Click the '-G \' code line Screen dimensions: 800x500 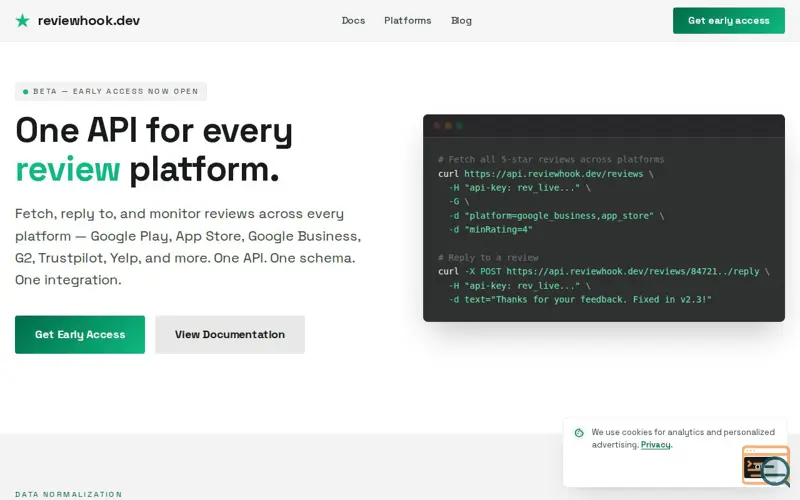(x=459, y=202)
